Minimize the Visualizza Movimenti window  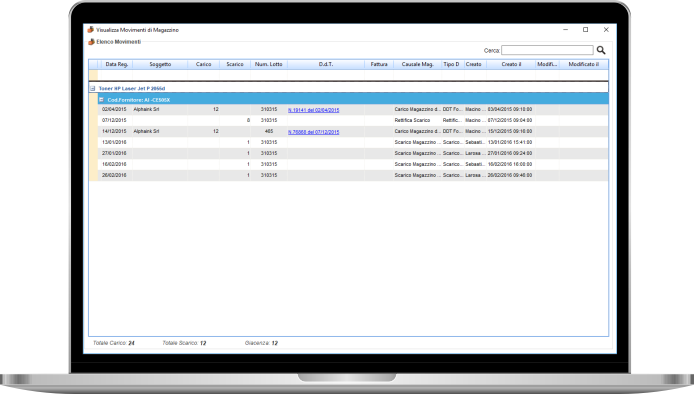565,30
